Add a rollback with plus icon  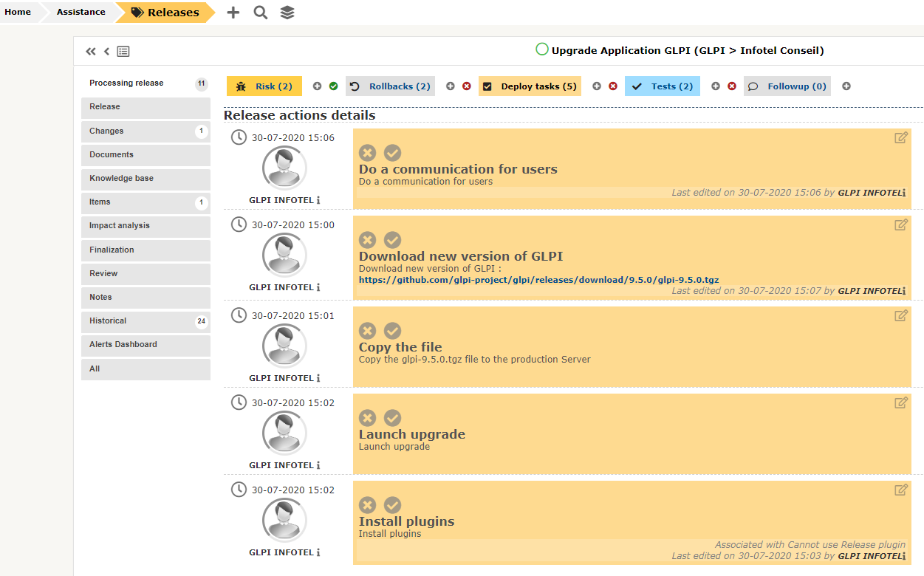coord(451,86)
